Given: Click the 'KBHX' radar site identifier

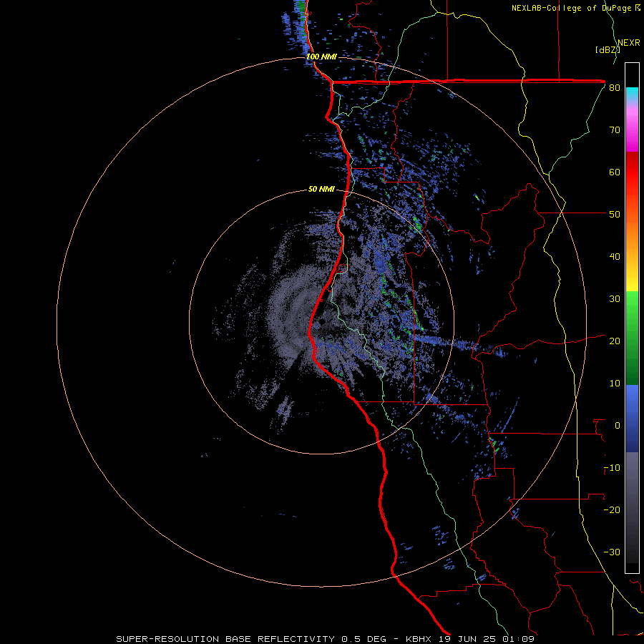Looking at the screenshot, I should click(419, 639).
